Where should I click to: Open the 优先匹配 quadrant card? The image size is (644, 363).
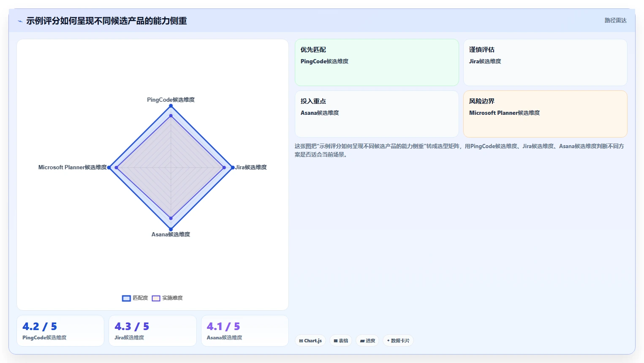tap(377, 62)
